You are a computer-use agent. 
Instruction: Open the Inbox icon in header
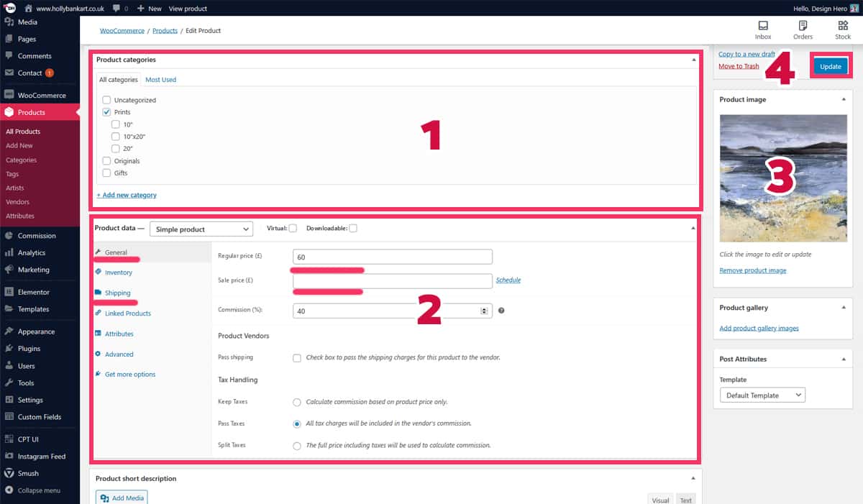[763, 29]
